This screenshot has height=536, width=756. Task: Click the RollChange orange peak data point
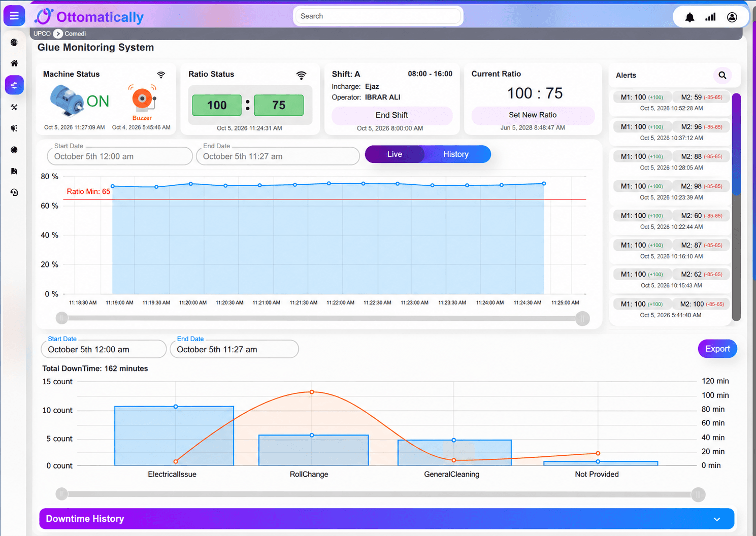pos(312,392)
